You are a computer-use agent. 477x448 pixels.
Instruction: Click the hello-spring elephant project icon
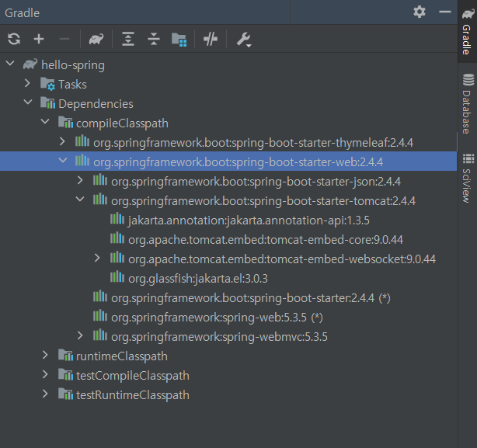pos(30,64)
